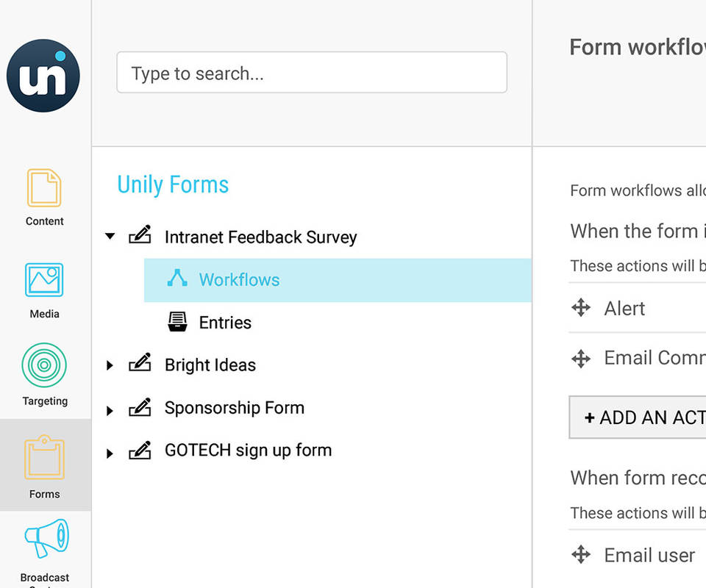Click the Unily logo icon
Screen dimensions: 706x588
coord(43,76)
